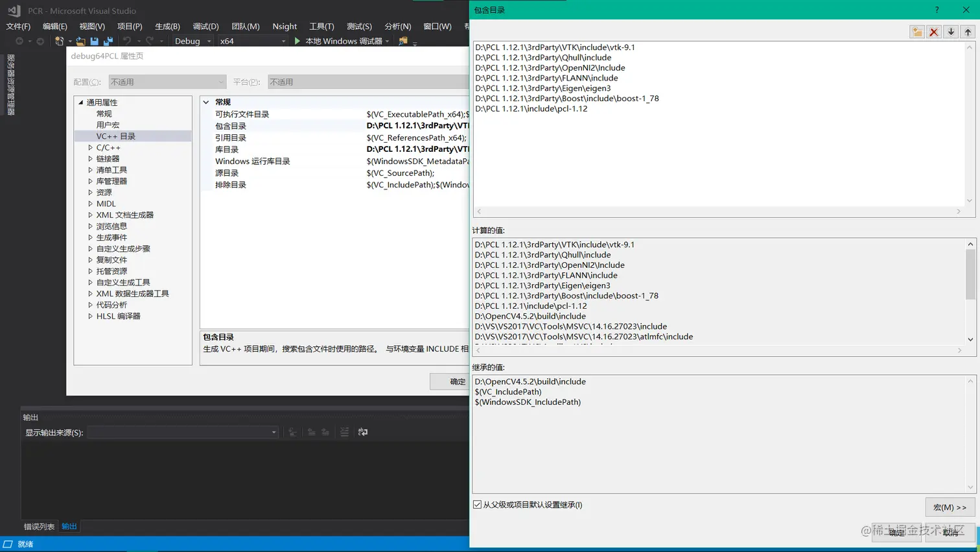The width and height of the screenshot is (980, 552).
Task: Open the 项目(P) menu
Action: 130,26
